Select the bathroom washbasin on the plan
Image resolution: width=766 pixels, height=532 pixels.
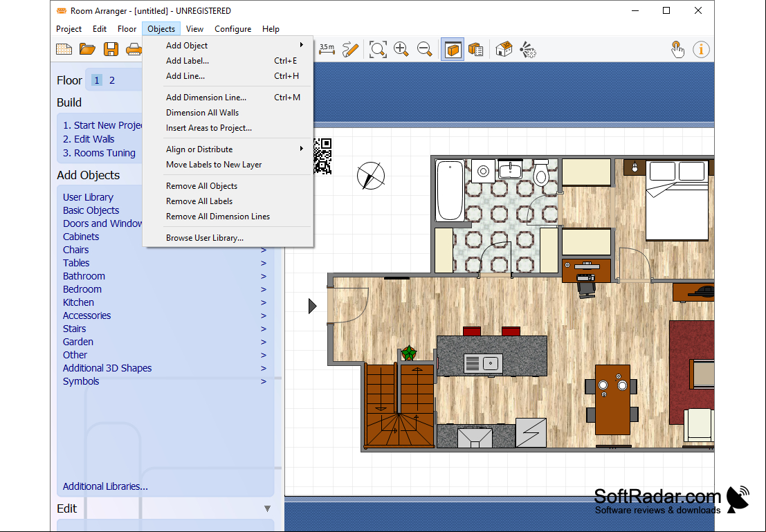511,169
